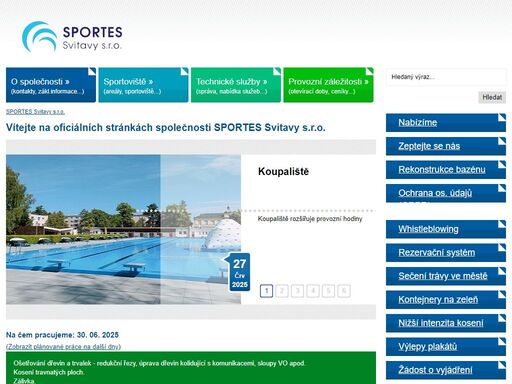Open the Sportoviště menu
Screen dimensions: 512x384
pos(143,85)
